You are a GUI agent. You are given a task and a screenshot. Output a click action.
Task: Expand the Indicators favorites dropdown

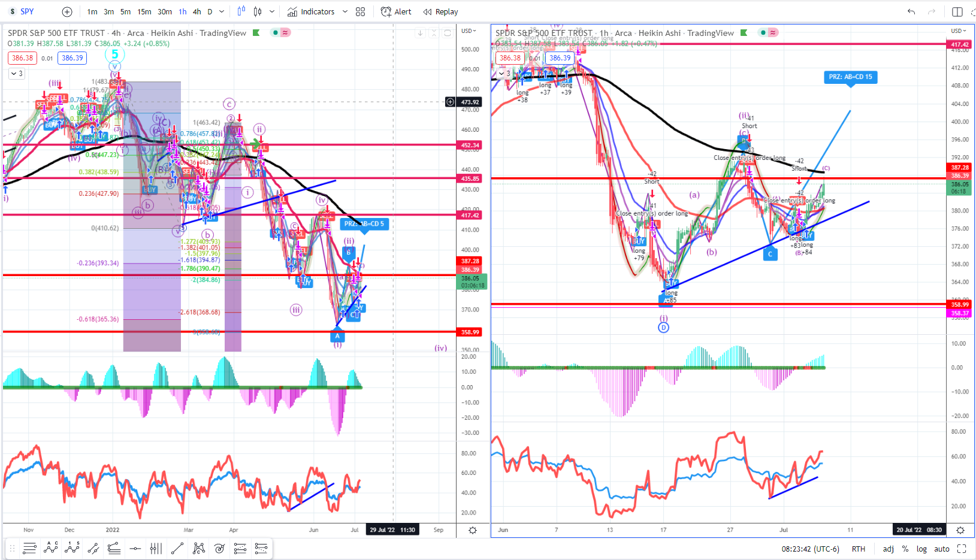(x=345, y=11)
